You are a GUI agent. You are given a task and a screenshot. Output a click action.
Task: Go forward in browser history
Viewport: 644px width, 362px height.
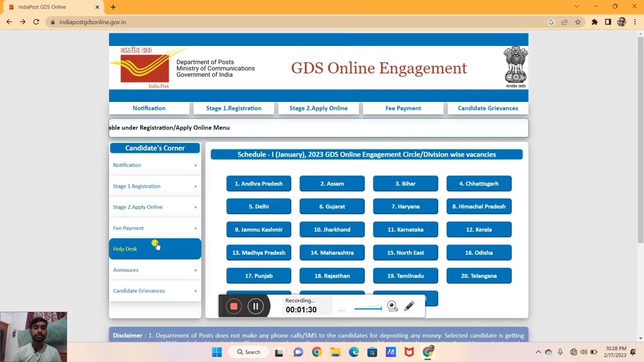(x=23, y=22)
